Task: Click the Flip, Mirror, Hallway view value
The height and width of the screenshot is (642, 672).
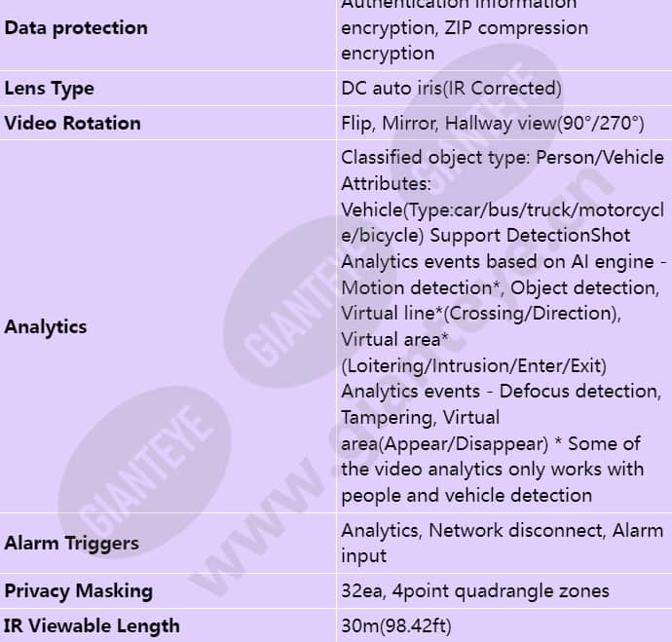Action: 493,124
